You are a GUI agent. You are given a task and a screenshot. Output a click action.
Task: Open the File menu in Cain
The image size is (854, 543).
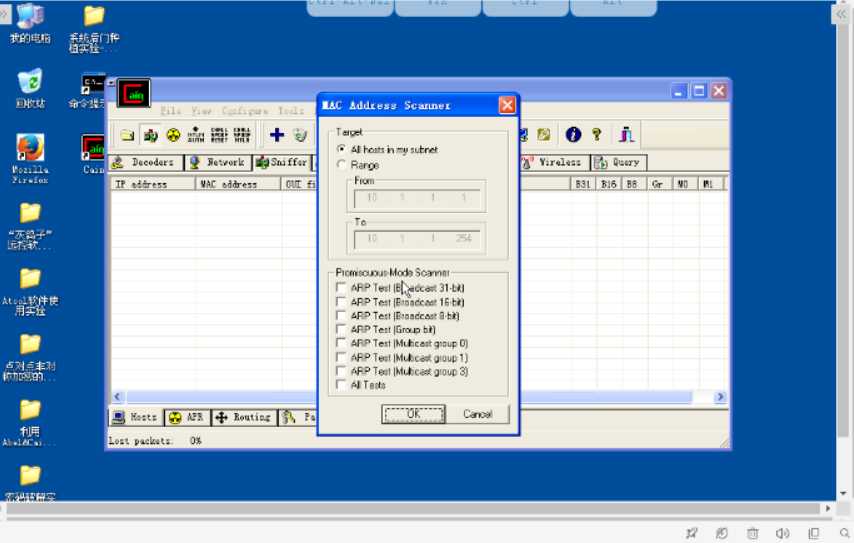point(170,111)
